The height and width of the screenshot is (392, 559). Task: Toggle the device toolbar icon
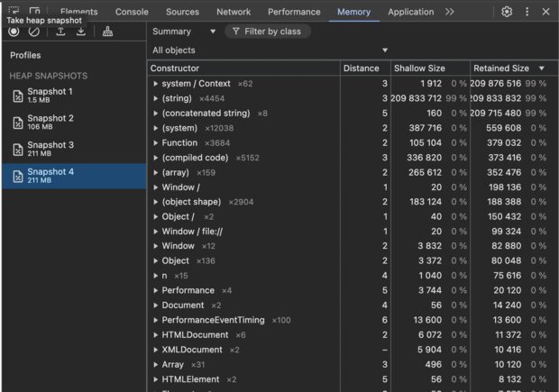[34, 10]
